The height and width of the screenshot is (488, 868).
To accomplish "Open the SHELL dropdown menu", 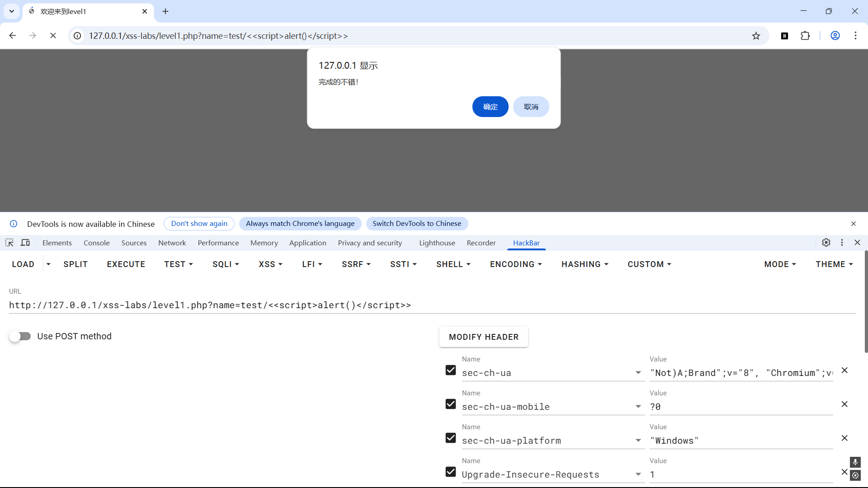I will pos(453,264).
